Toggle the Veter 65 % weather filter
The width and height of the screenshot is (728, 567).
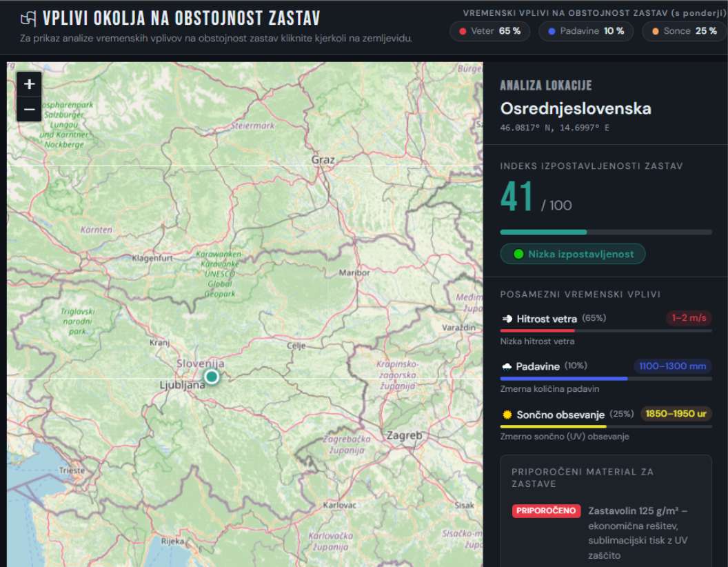(x=489, y=31)
